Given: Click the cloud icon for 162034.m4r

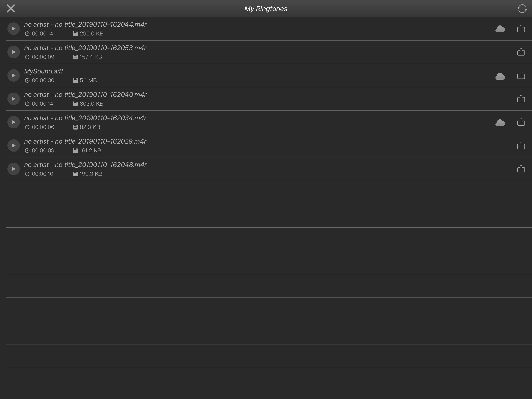Looking at the screenshot, I should 500,123.
